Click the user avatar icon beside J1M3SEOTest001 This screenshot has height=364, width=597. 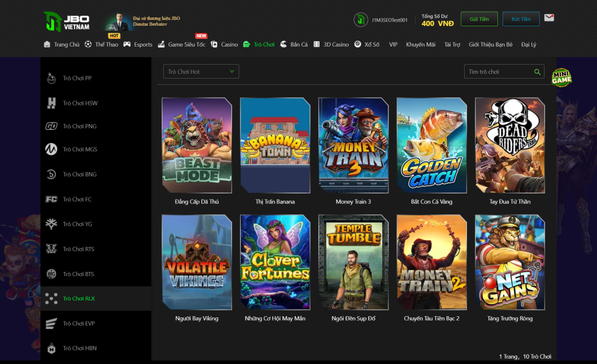click(360, 20)
